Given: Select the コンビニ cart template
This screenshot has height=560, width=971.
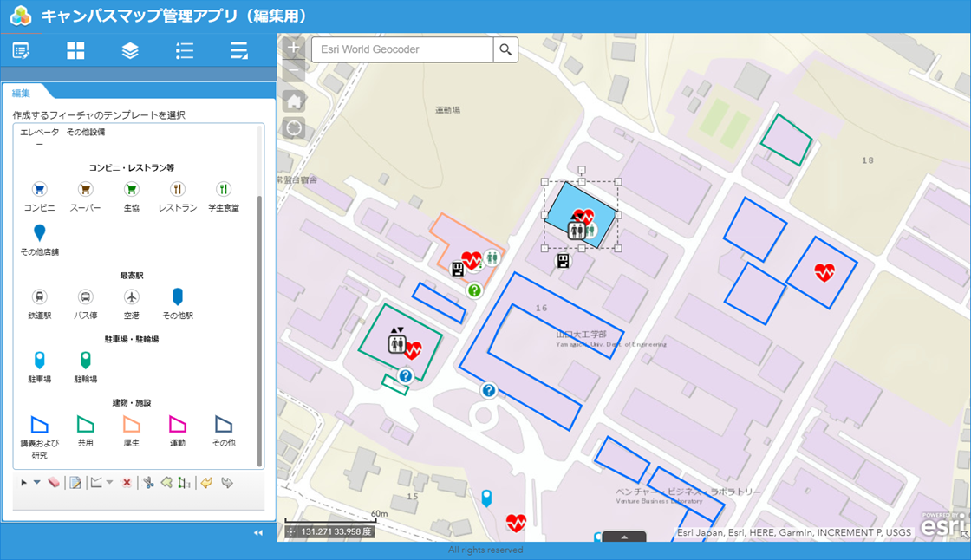Looking at the screenshot, I should pos(39,190).
